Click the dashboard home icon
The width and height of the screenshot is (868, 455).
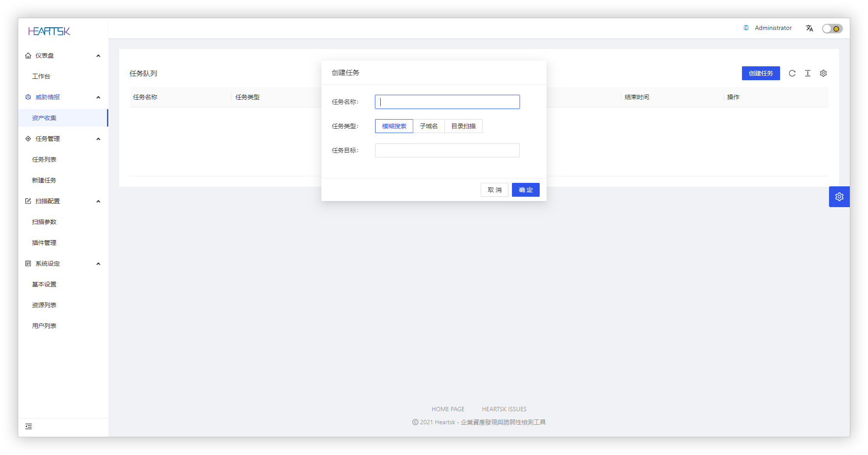click(x=28, y=55)
